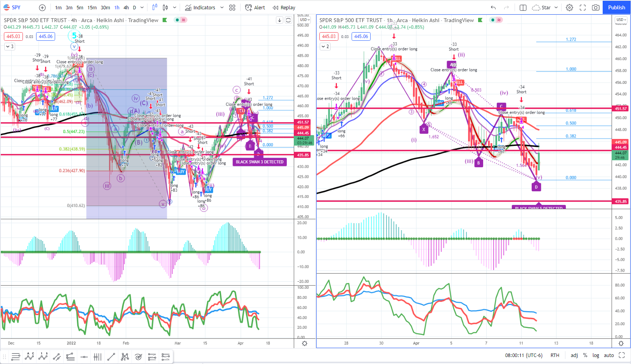The width and height of the screenshot is (631, 364).
Task: Open the chart style dropdown arrow
Action: pyautogui.click(x=175, y=7)
